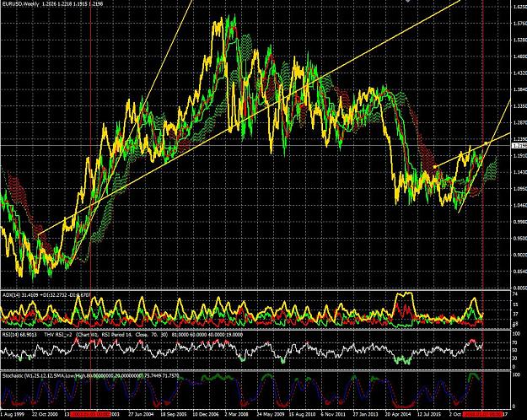Click the 2 Mar 2008 date label
The height and width of the screenshot is (420, 527).
(238, 414)
